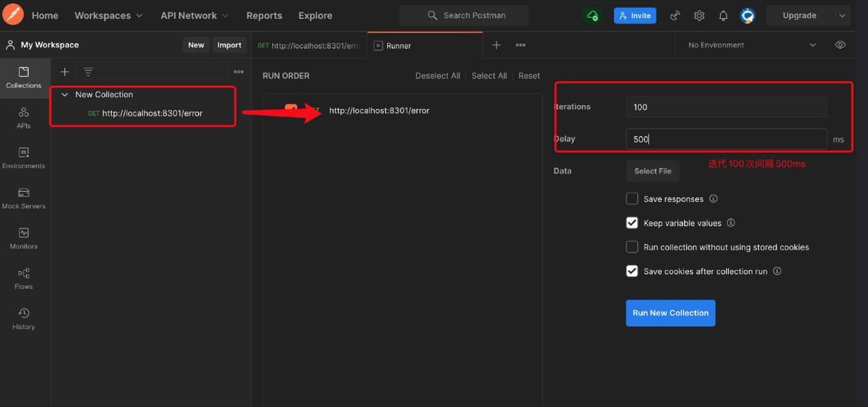
Task: Click the environment quick look eye icon
Action: (840, 45)
